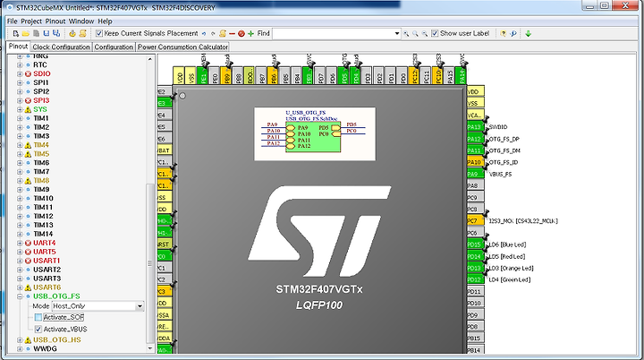Click the peripheral tree scroll down arrow
Image resolution: width=644 pixels, height=360 pixels.
point(150,349)
